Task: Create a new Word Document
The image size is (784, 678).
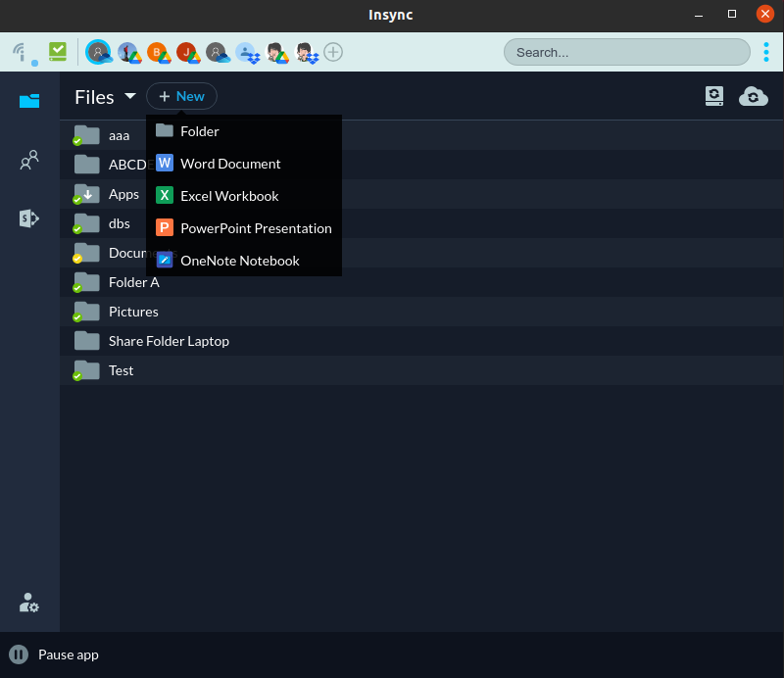Action: [230, 164]
